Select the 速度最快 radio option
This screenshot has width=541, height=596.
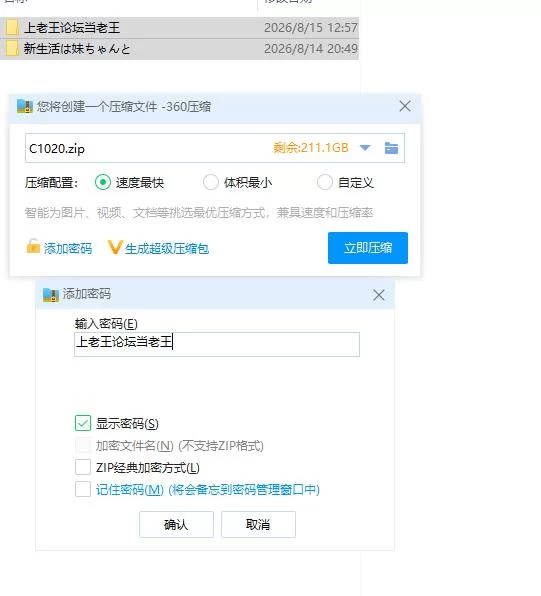[103, 182]
